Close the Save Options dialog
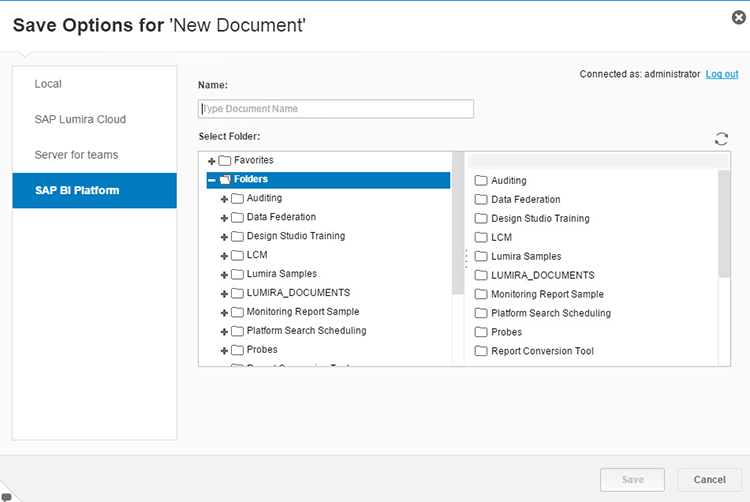 click(738, 17)
